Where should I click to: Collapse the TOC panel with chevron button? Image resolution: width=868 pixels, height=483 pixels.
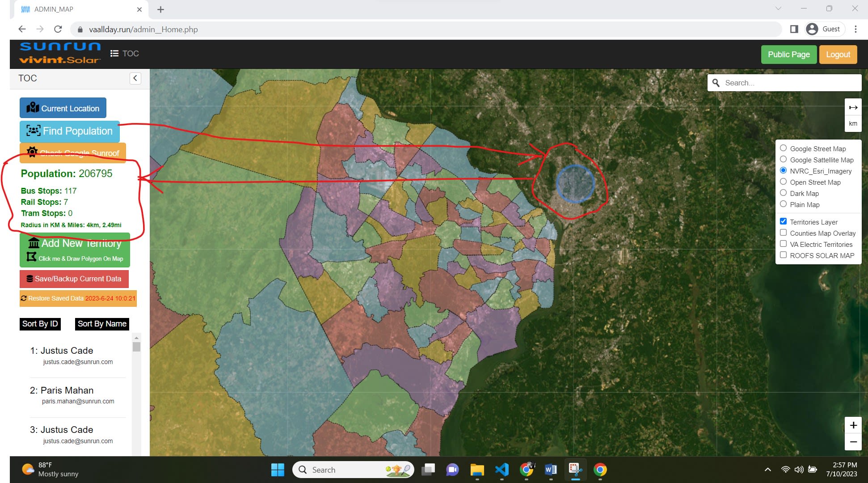pos(135,78)
